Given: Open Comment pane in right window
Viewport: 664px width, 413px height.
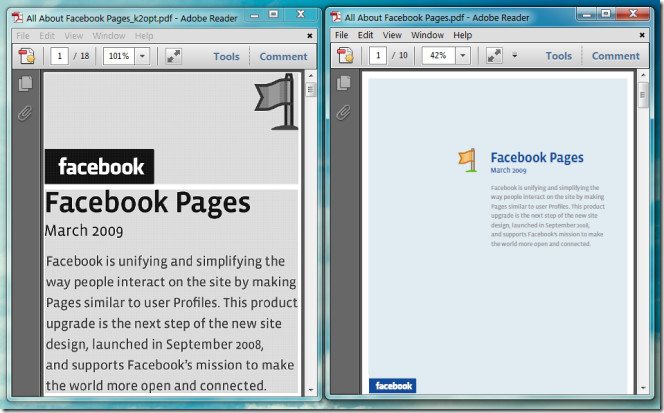Looking at the screenshot, I should tap(616, 55).
